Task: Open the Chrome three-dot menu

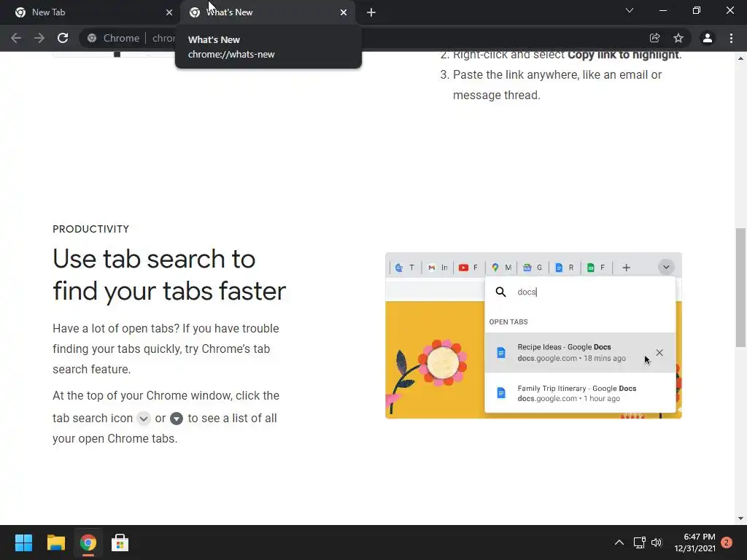Action: 731,38
